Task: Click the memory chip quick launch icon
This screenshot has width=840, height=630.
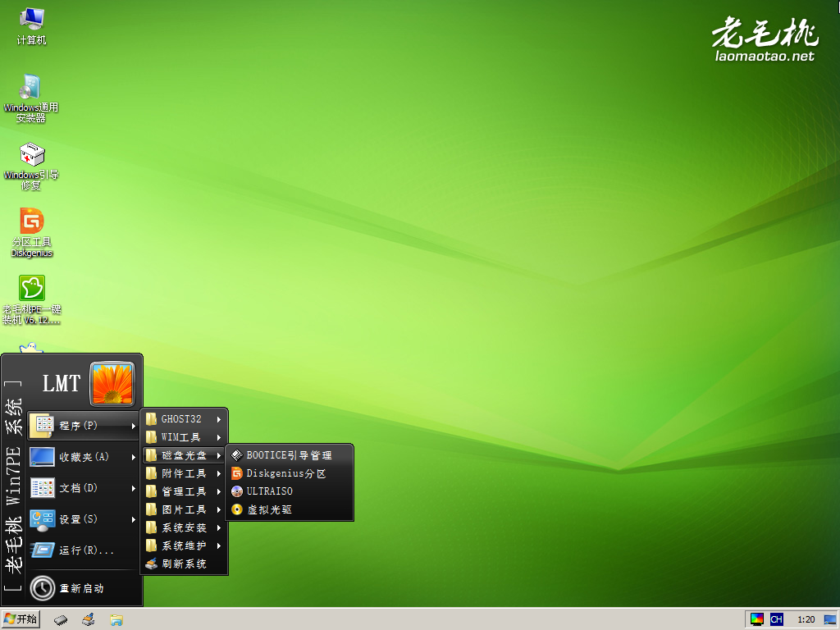Action: pos(61,620)
